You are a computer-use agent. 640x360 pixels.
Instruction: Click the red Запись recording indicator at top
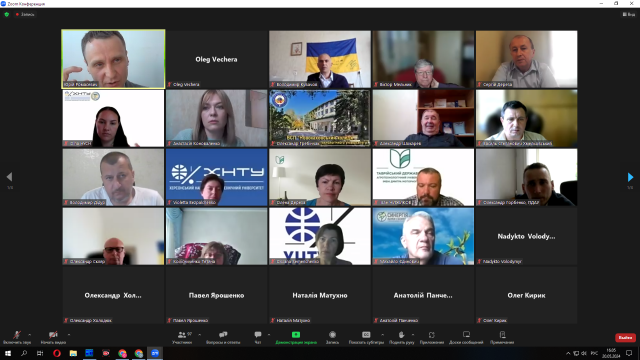pos(25,14)
